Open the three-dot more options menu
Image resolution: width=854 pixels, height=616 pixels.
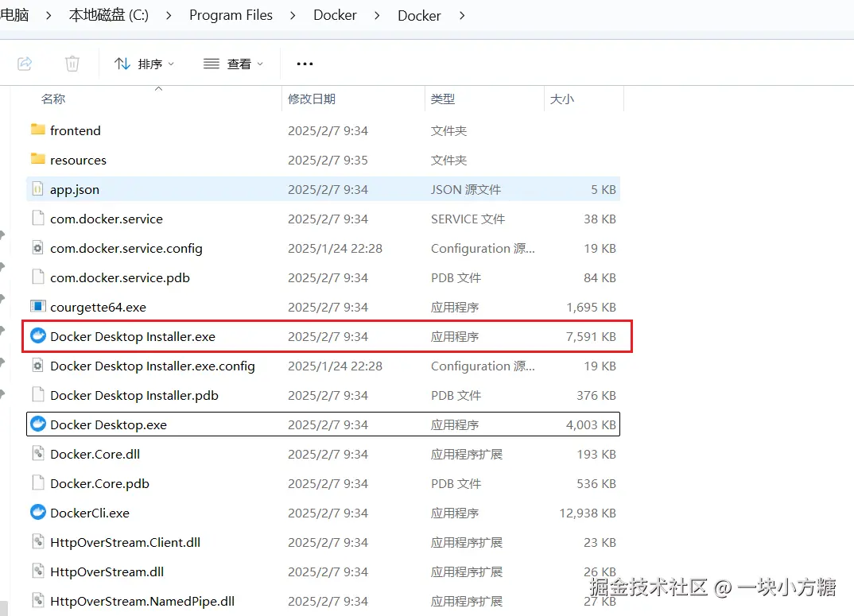pyautogui.click(x=305, y=64)
